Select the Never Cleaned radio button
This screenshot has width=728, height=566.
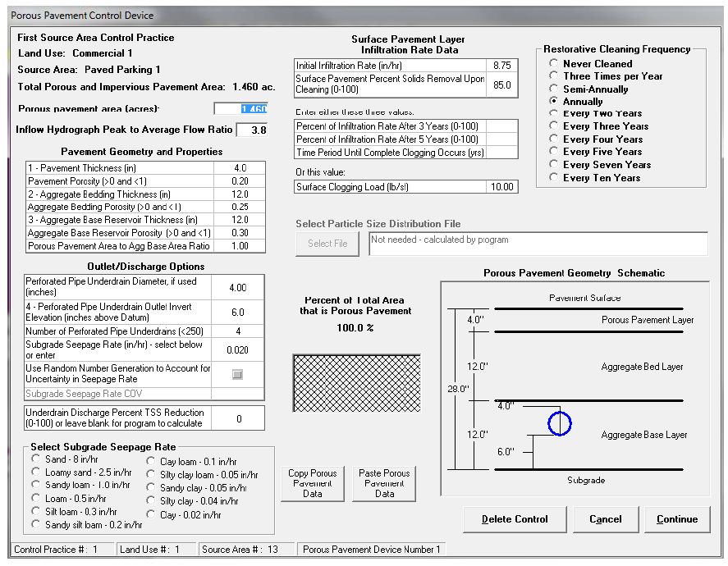click(555, 64)
